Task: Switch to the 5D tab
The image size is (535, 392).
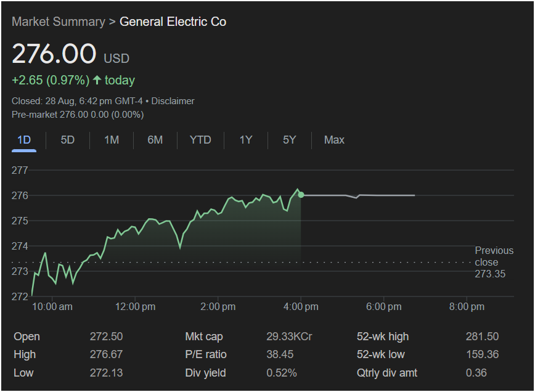Action: 67,140
